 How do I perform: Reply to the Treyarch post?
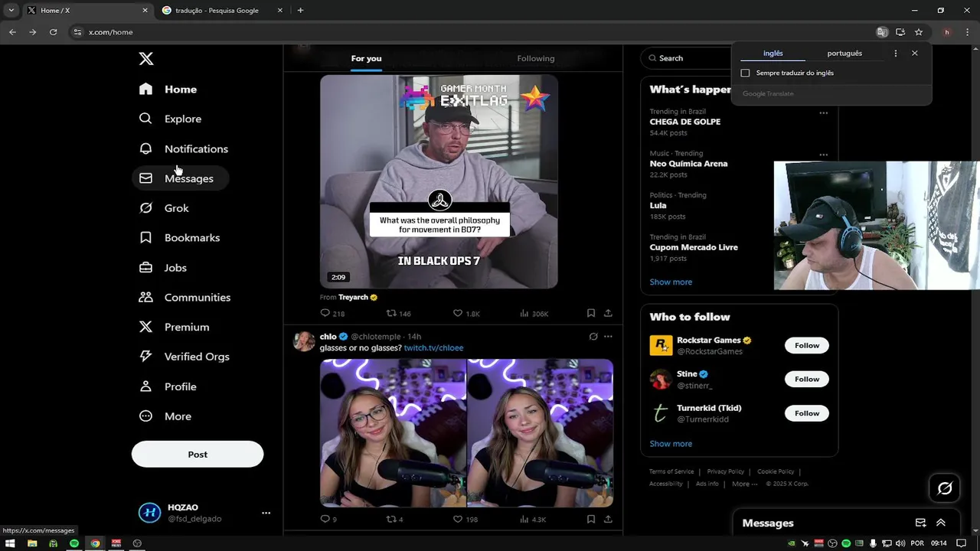click(332, 313)
